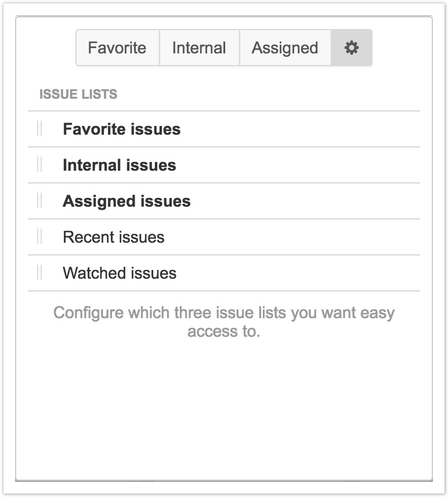Toggle the Internal issues list entry
Image resolution: width=448 pixels, height=497 pixels.
[120, 165]
